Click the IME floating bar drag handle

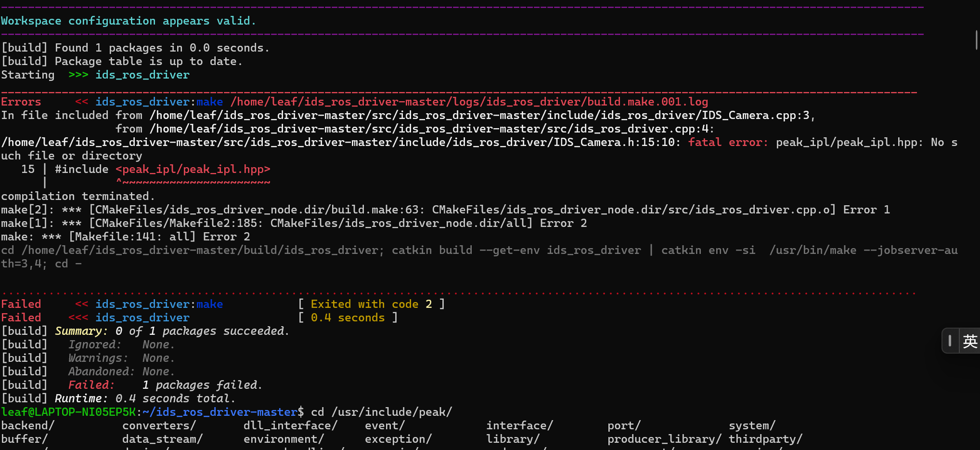click(x=950, y=341)
